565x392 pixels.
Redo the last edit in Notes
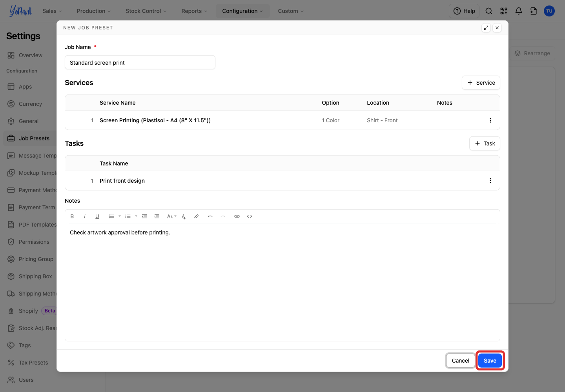click(223, 216)
